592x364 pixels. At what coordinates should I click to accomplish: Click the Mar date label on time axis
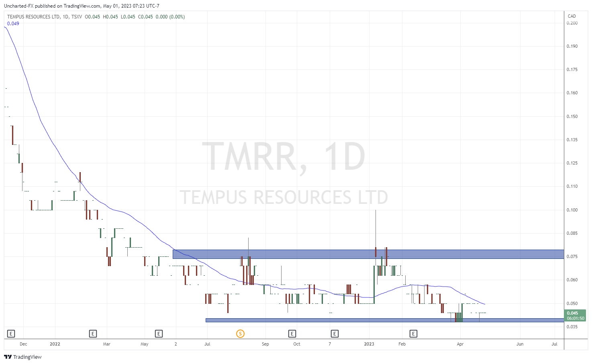106,344
